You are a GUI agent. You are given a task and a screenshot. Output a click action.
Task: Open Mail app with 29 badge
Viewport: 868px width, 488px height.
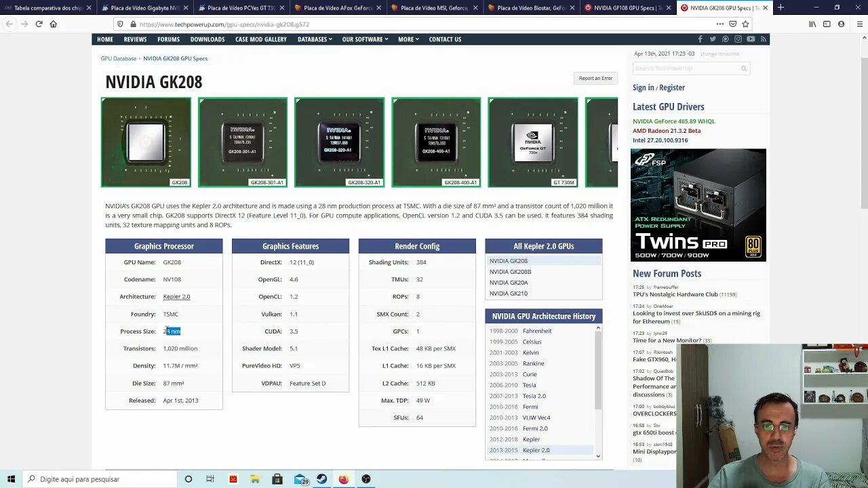point(300,479)
